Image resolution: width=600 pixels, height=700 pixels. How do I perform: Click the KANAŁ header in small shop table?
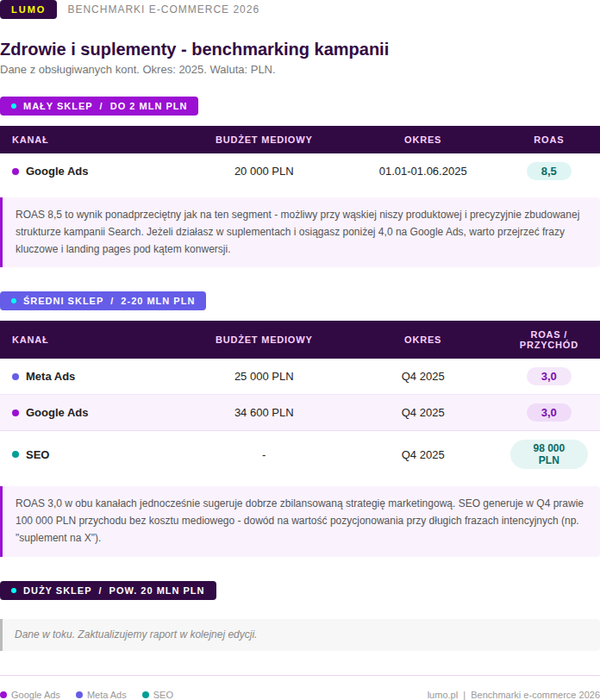tap(30, 140)
